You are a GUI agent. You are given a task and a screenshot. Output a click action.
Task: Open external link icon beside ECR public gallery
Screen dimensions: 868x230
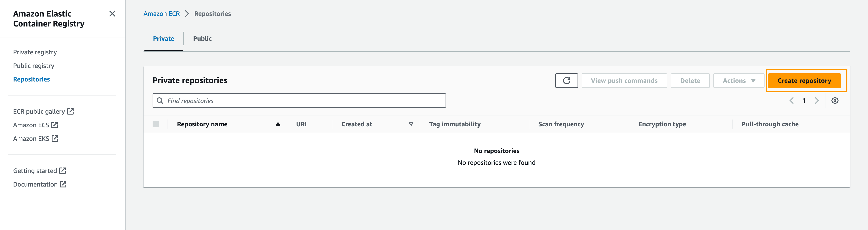(70, 111)
